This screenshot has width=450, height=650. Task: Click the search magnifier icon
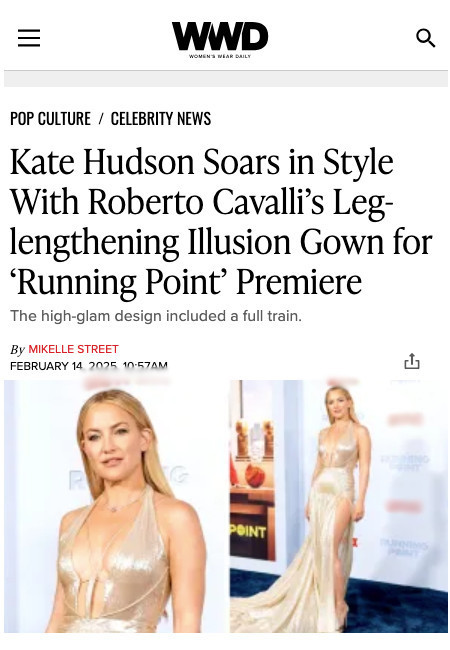[426, 38]
